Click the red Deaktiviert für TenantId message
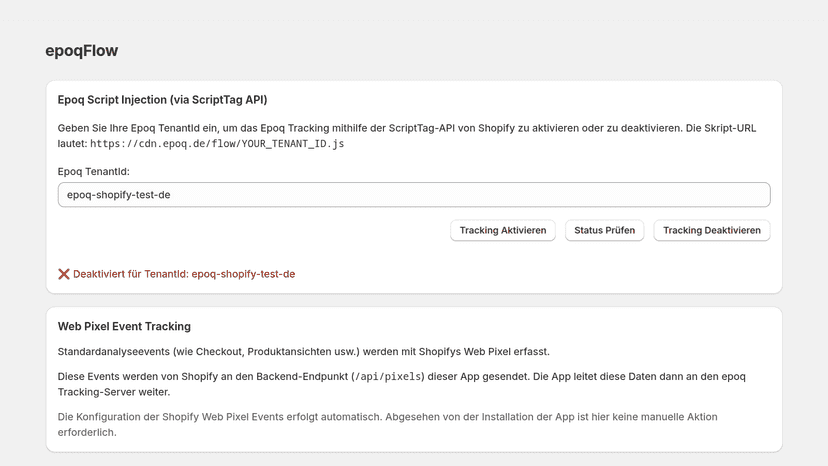 pos(184,274)
